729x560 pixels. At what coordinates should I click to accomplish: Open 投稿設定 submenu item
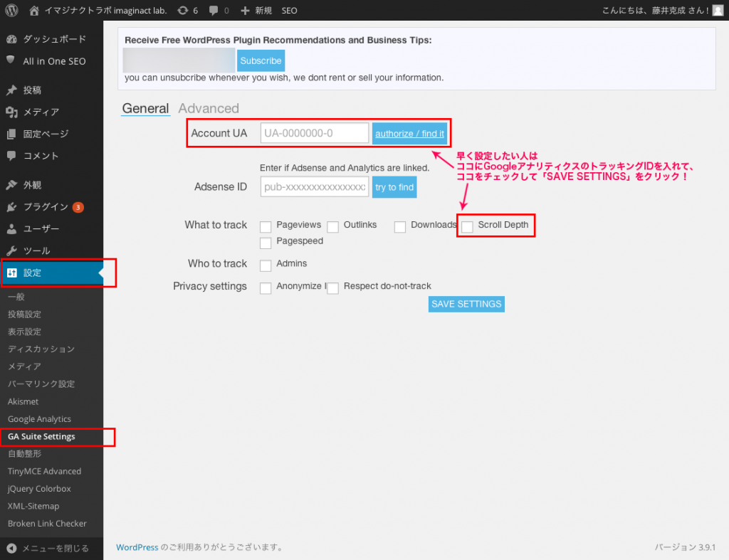[x=25, y=315]
